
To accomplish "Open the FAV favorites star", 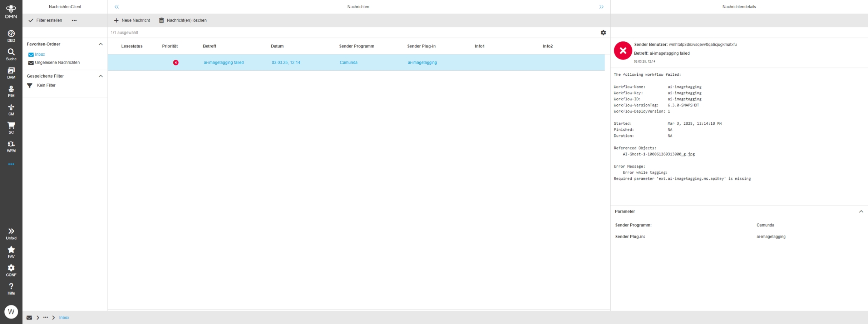I will coord(11,252).
